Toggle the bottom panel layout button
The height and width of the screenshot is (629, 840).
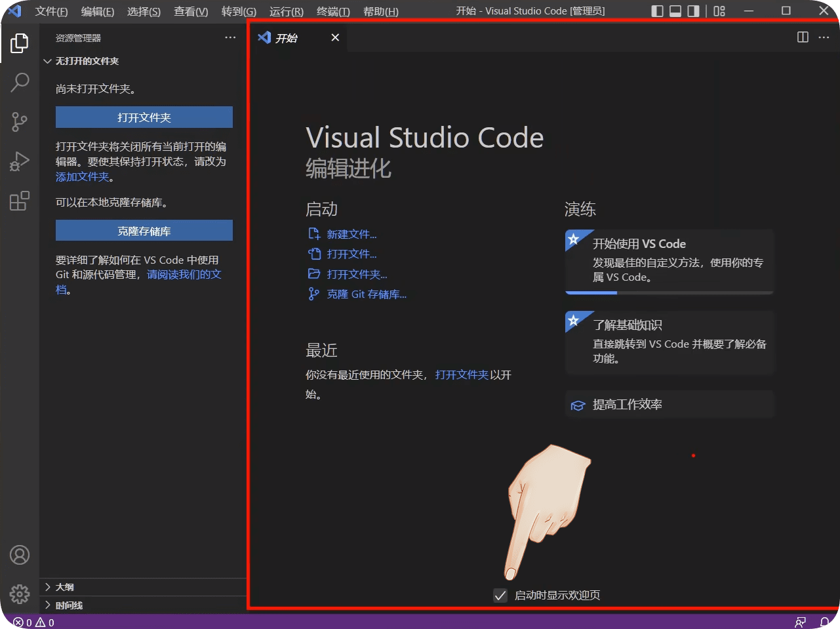click(x=675, y=11)
